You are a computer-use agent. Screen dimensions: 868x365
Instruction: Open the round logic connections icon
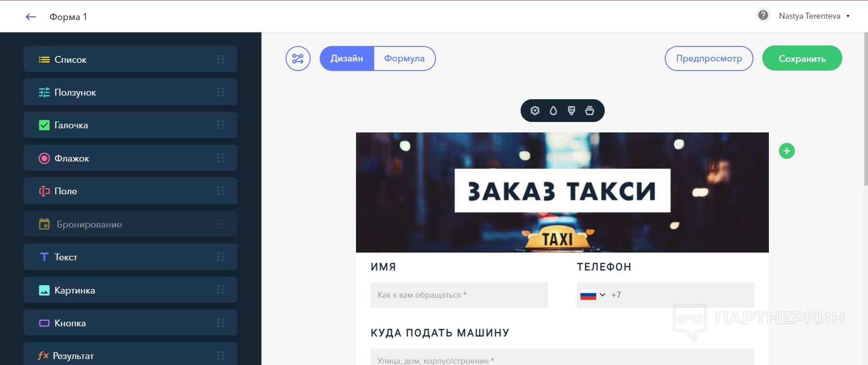coord(298,59)
